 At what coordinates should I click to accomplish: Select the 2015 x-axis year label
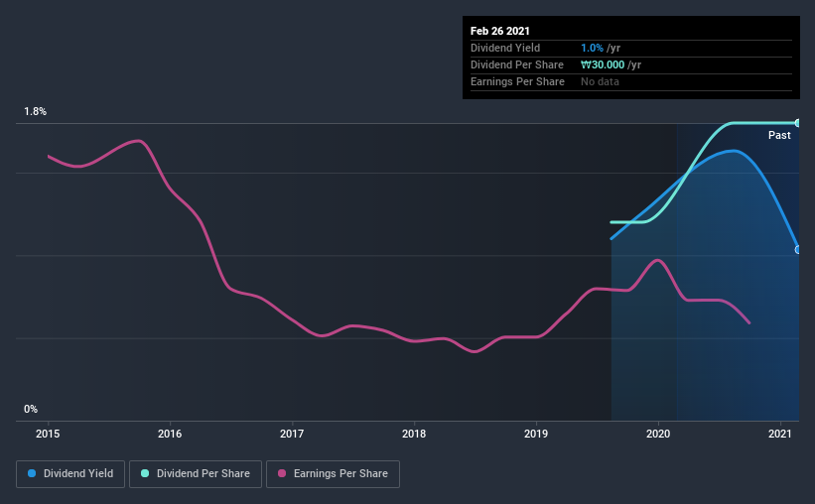click(48, 434)
